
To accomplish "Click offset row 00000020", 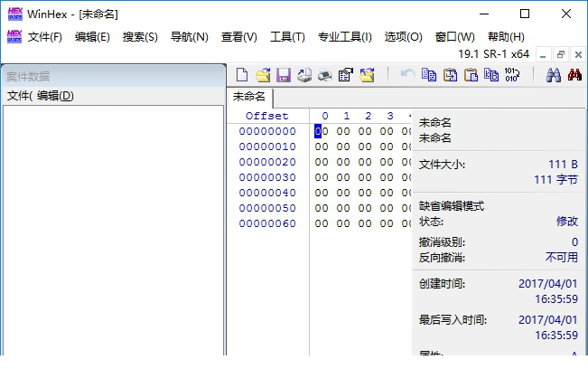I will tap(267, 162).
